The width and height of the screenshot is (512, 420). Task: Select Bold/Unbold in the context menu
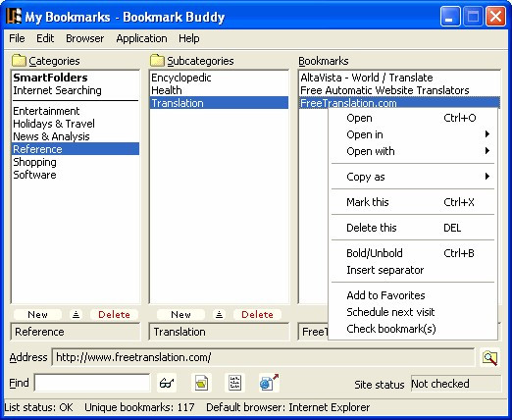(x=413, y=253)
